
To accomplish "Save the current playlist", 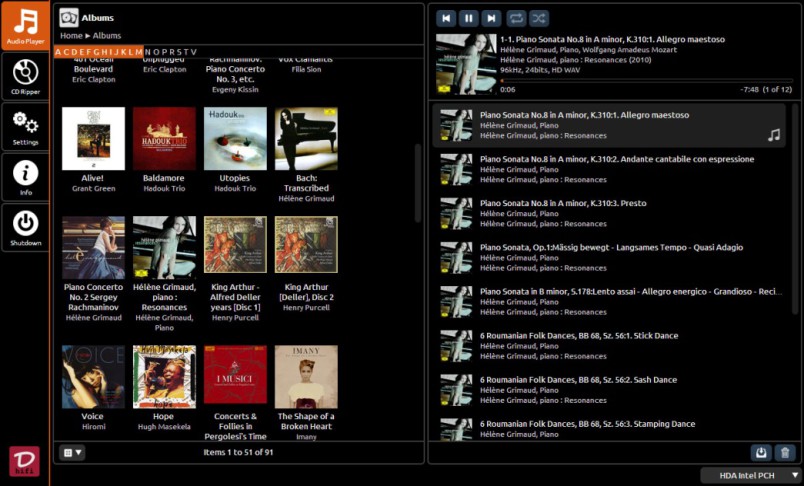I will pos(762,453).
